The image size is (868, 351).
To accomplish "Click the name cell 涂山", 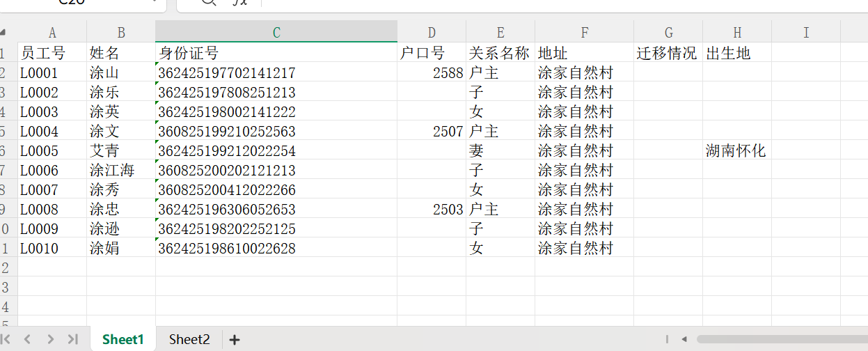I will [x=121, y=72].
